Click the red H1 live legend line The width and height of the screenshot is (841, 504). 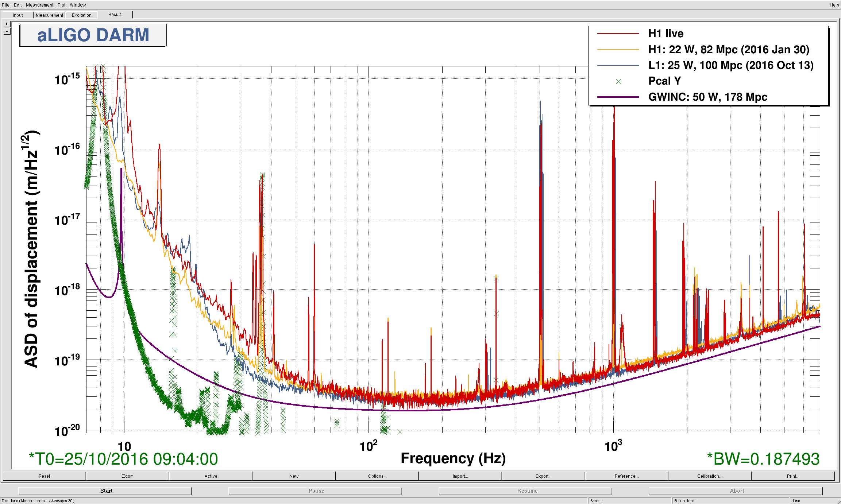618,34
